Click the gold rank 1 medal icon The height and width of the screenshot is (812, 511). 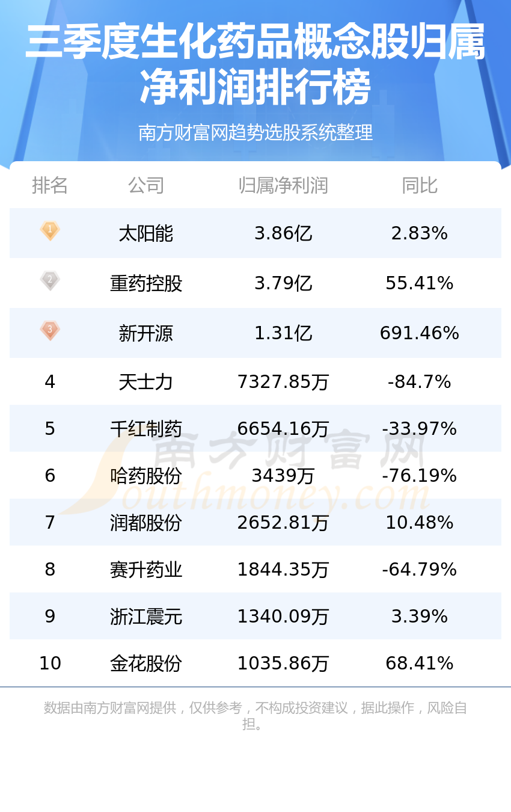(50, 231)
